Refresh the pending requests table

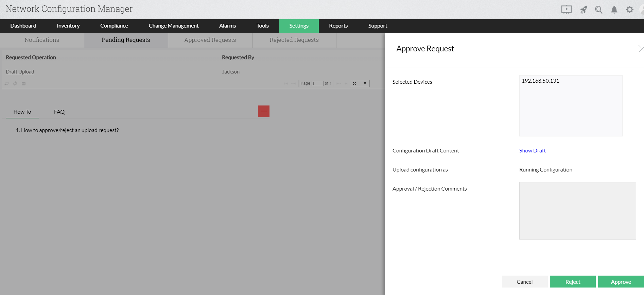[15, 83]
